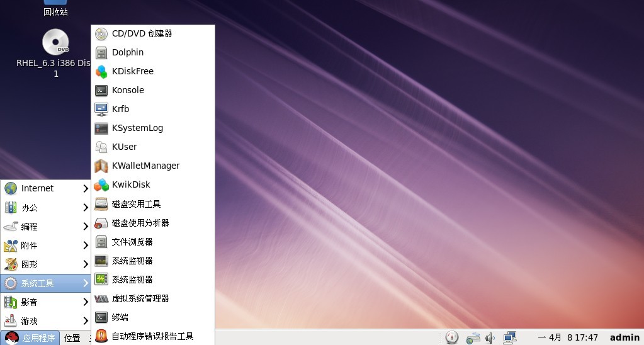Open the admin user menu
This screenshot has height=345, width=644.
(624, 337)
